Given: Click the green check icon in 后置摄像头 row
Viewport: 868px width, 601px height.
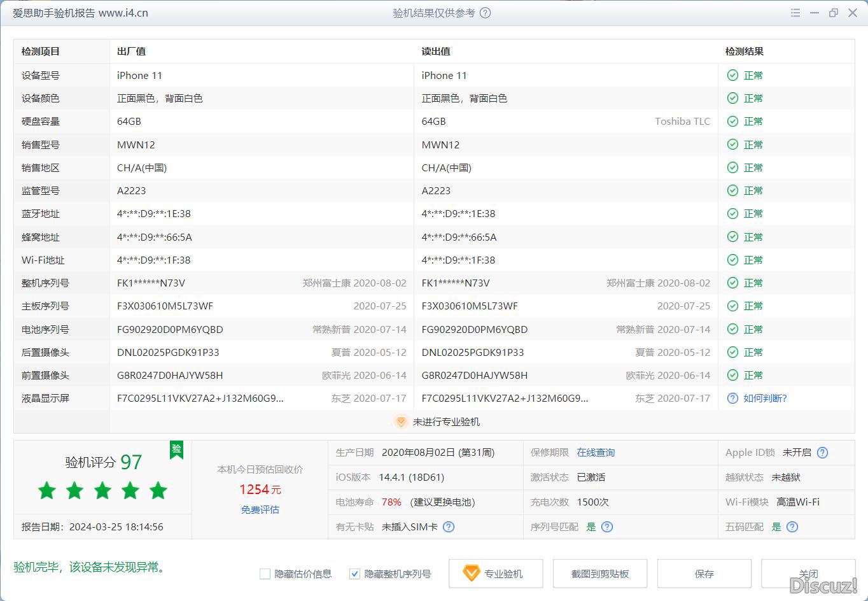Looking at the screenshot, I should tap(732, 352).
